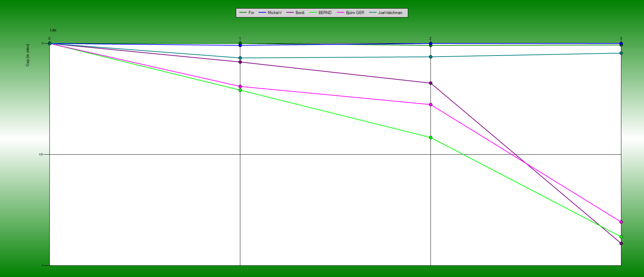Click the BERND legend entry
Viewport: 644px width, 277px height.
coord(321,13)
